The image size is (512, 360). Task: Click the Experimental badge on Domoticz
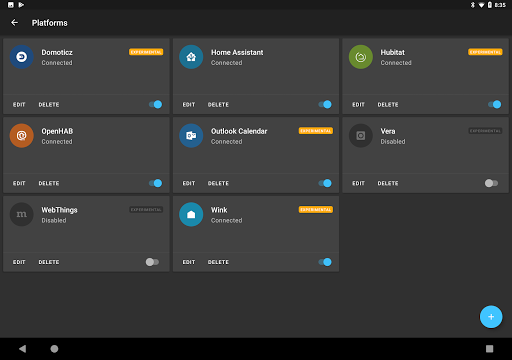click(146, 52)
